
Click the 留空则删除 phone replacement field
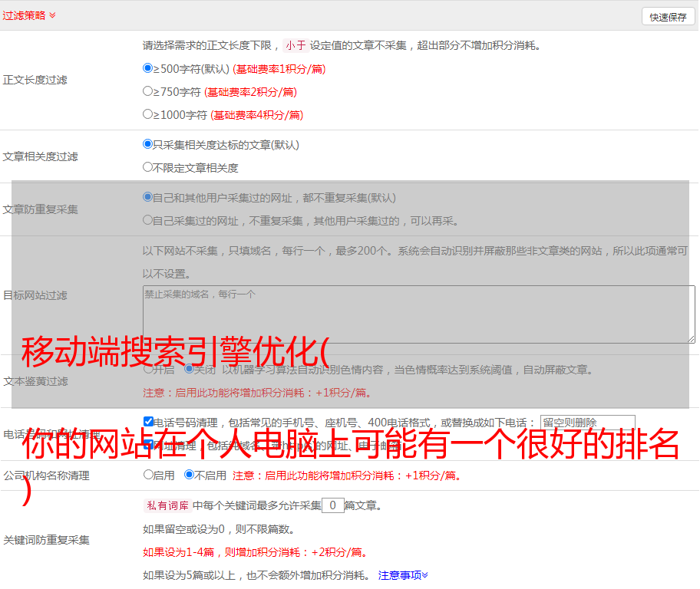(x=587, y=423)
